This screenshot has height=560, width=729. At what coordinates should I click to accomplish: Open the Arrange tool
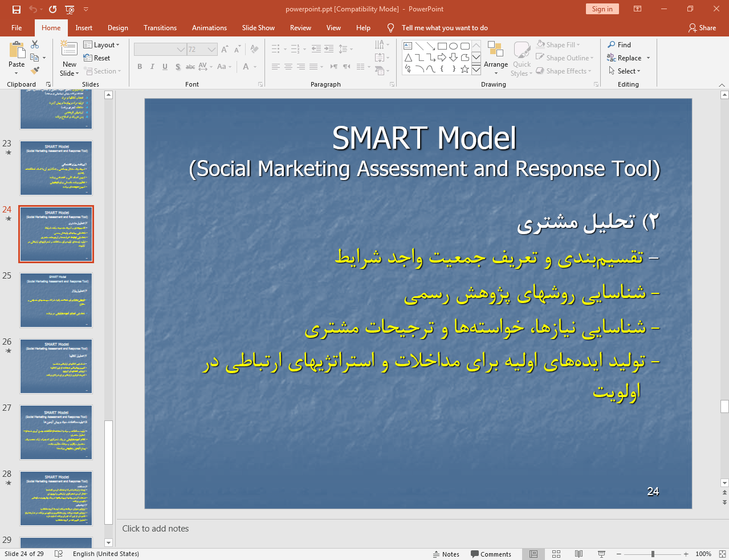(495, 58)
